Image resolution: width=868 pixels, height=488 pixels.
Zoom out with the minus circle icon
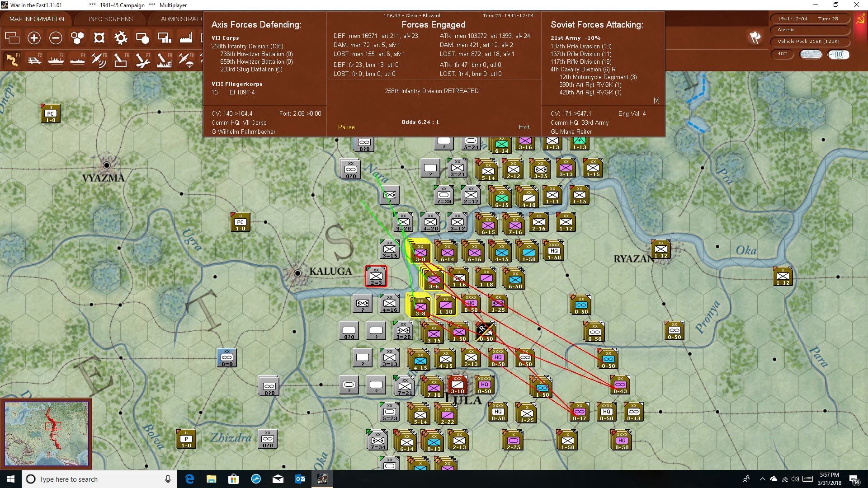tap(56, 38)
